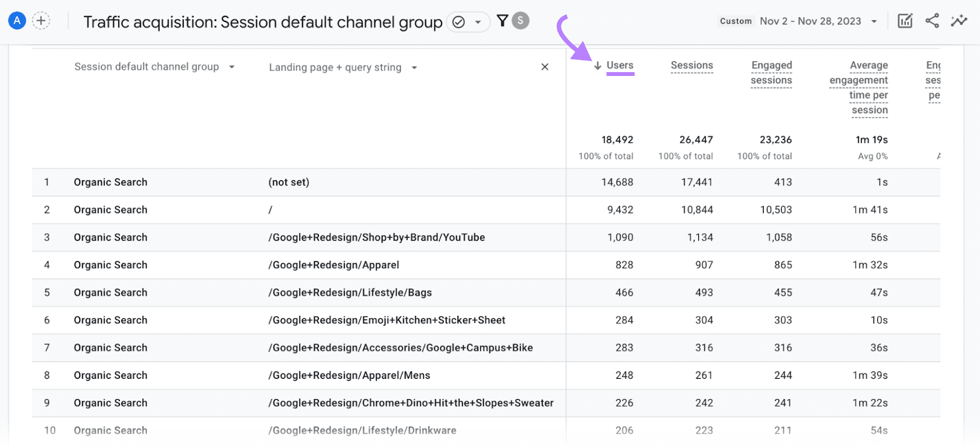
Task: Remove the Landing page secondary dimension
Action: [x=545, y=67]
